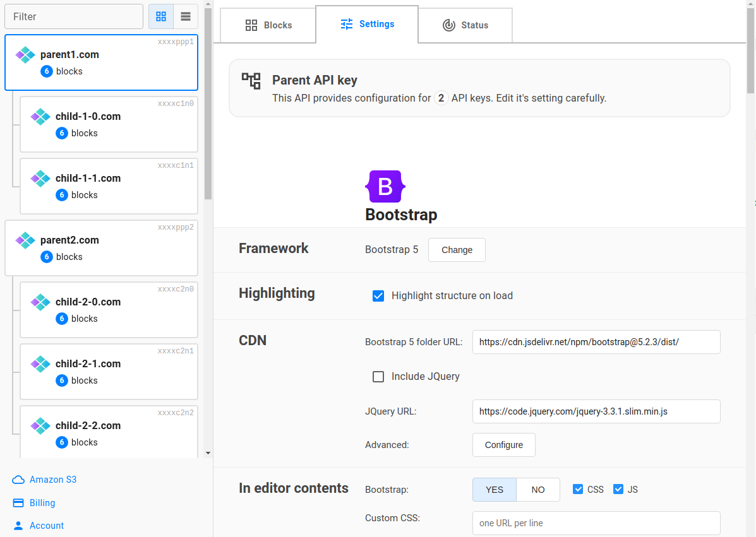Switch to grid view in the sidebar

[x=161, y=16]
